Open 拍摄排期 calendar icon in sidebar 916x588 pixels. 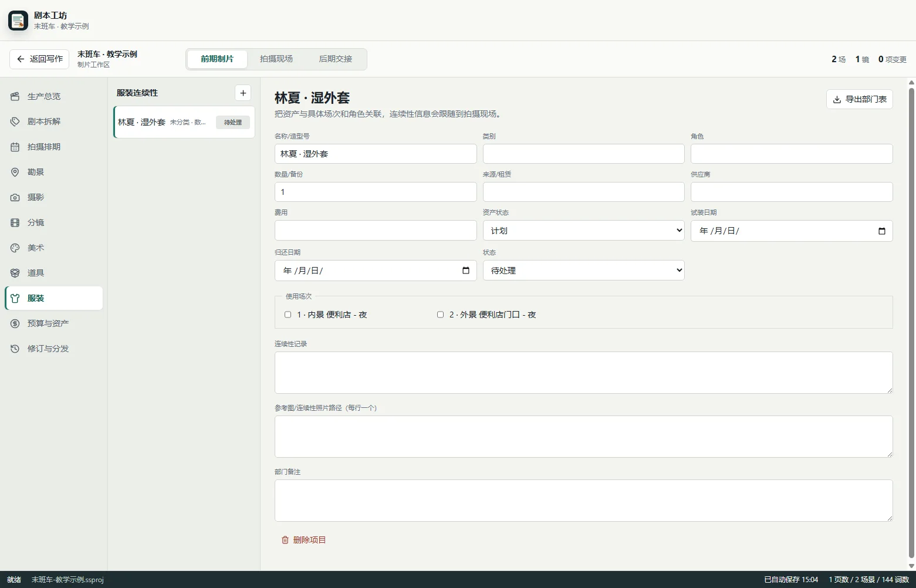coord(15,147)
